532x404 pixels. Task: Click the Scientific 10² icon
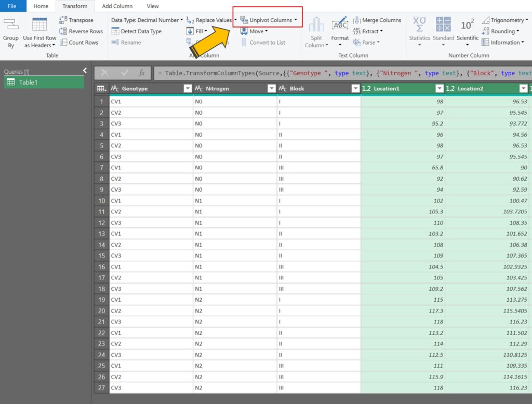pos(467,24)
